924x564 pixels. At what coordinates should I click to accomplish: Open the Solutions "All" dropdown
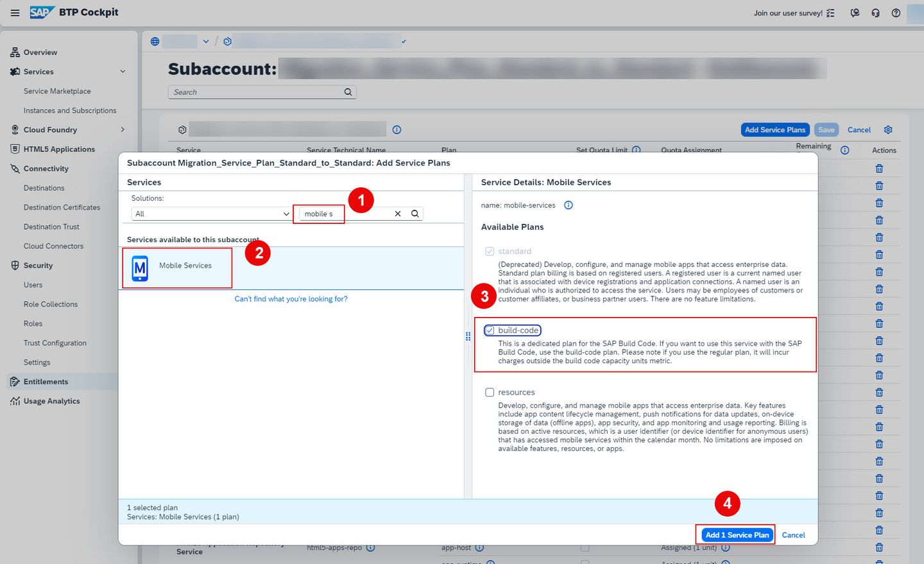pyautogui.click(x=212, y=214)
